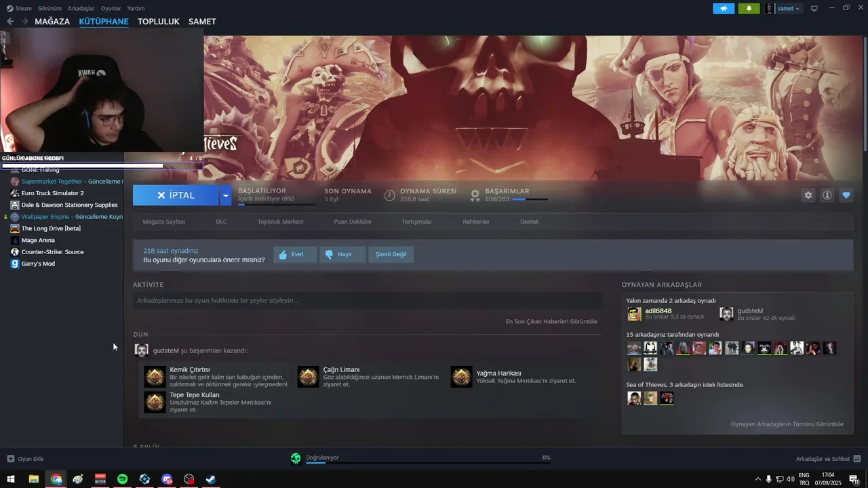Click the Çağrı Limanı achievement icon
This screenshot has width=868, height=488.
click(309, 377)
